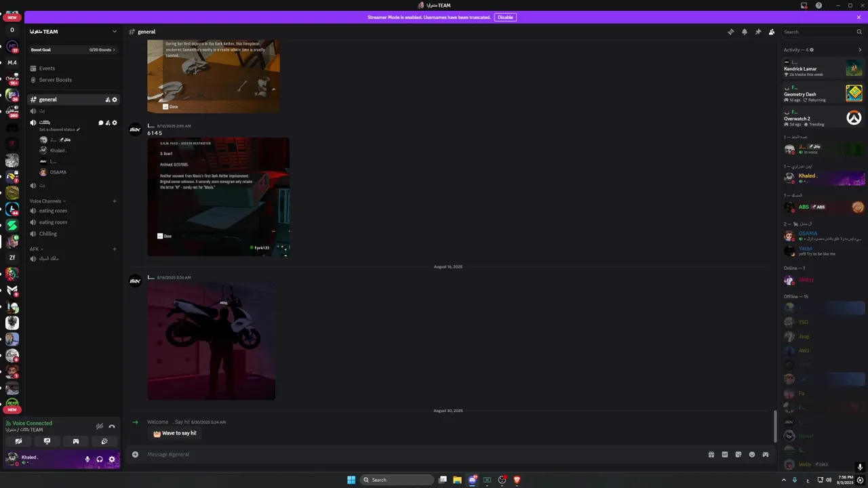868x488 pixels.
Task: Open the M.4 server in server list
Action: pyautogui.click(x=12, y=62)
